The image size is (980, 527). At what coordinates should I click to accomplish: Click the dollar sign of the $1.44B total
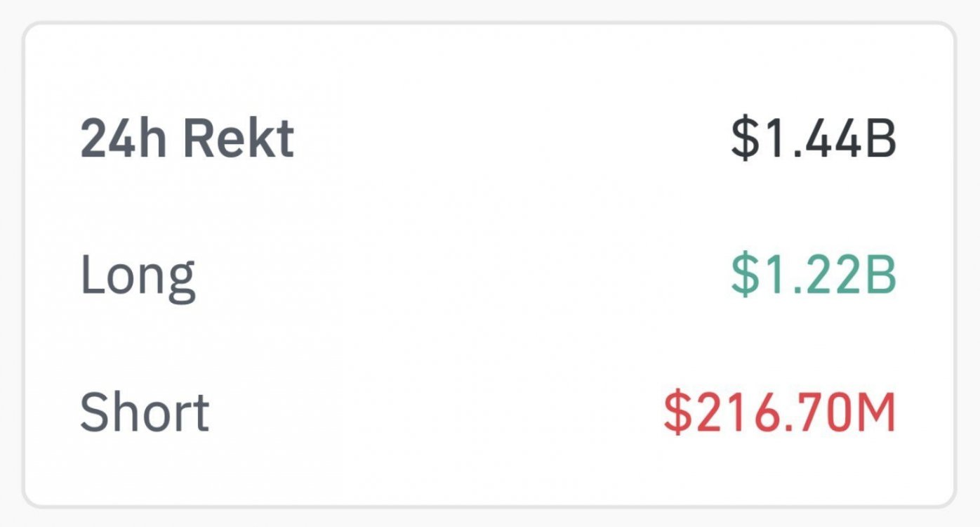click(744, 138)
